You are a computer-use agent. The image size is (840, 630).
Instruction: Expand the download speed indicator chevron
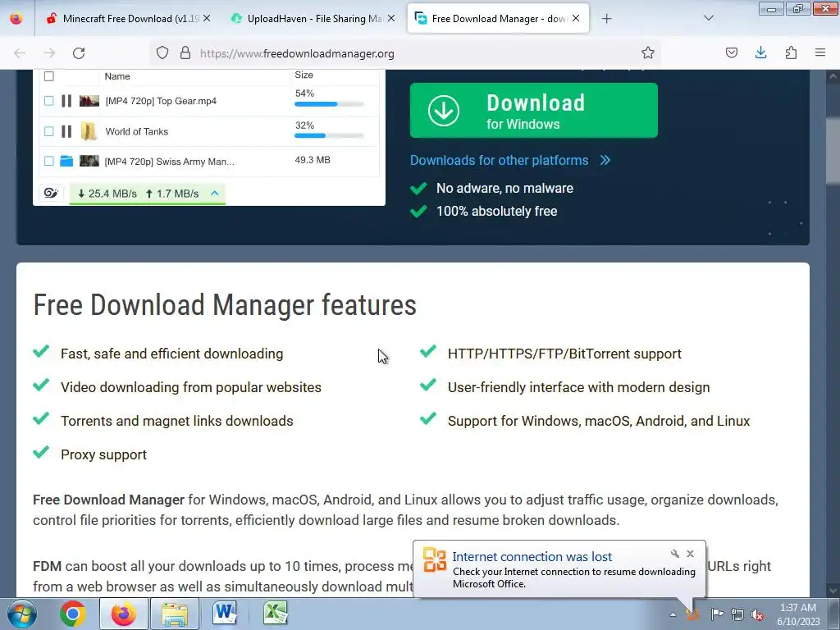click(x=215, y=194)
